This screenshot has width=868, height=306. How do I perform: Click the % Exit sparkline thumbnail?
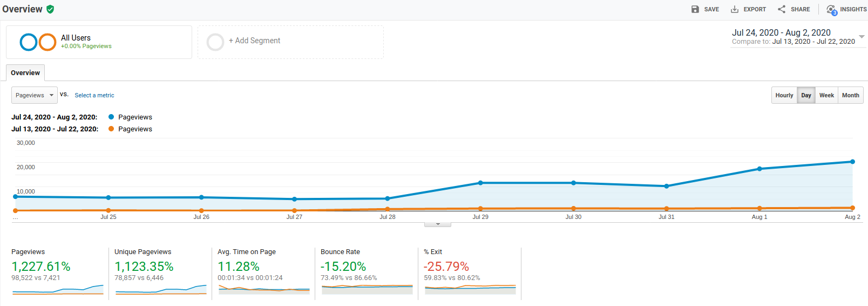(470, 289)
